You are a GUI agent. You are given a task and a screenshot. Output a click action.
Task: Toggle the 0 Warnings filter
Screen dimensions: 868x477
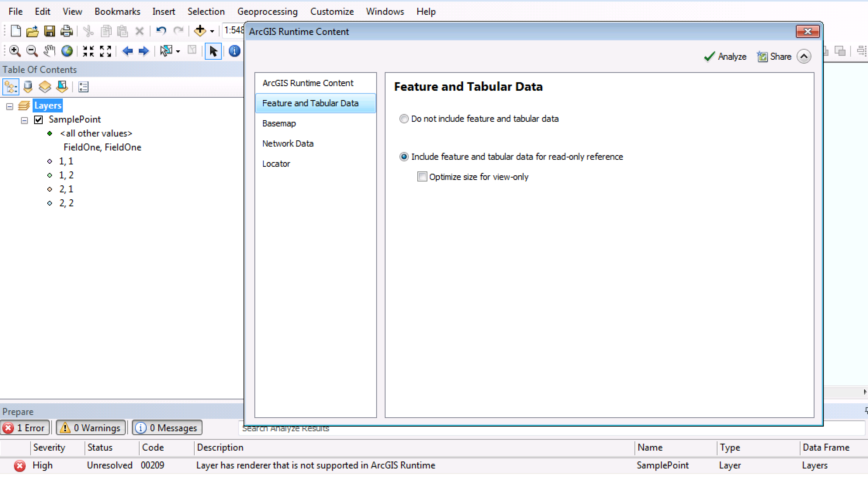pos(91,428)
